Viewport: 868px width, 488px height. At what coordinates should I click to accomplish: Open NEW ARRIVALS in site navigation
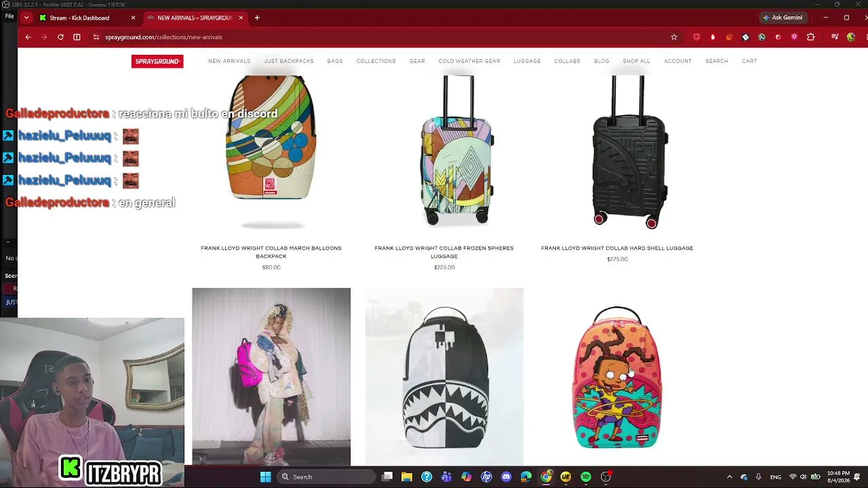229,61
